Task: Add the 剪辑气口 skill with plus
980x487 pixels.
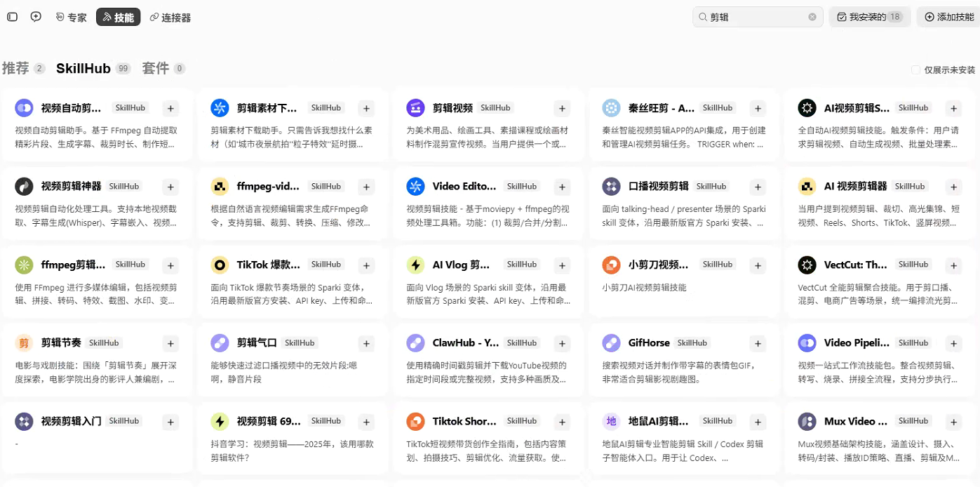Action: tap(366, 343)
